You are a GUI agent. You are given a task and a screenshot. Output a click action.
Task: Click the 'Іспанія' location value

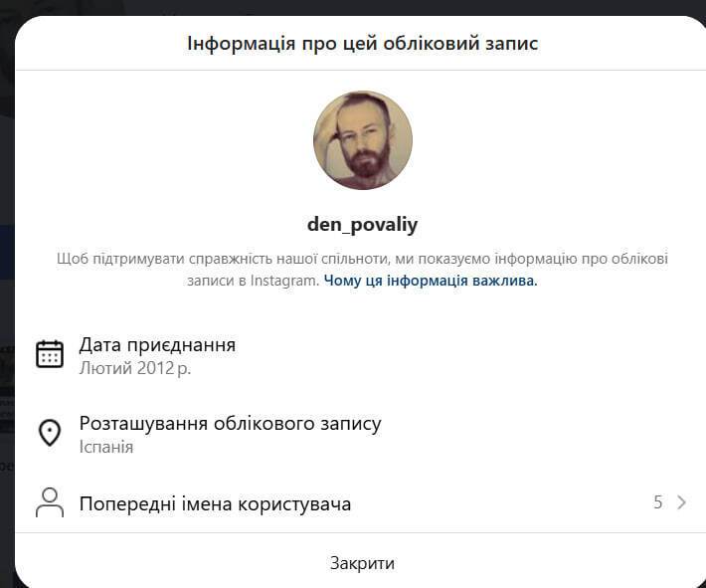coord(106,447)
